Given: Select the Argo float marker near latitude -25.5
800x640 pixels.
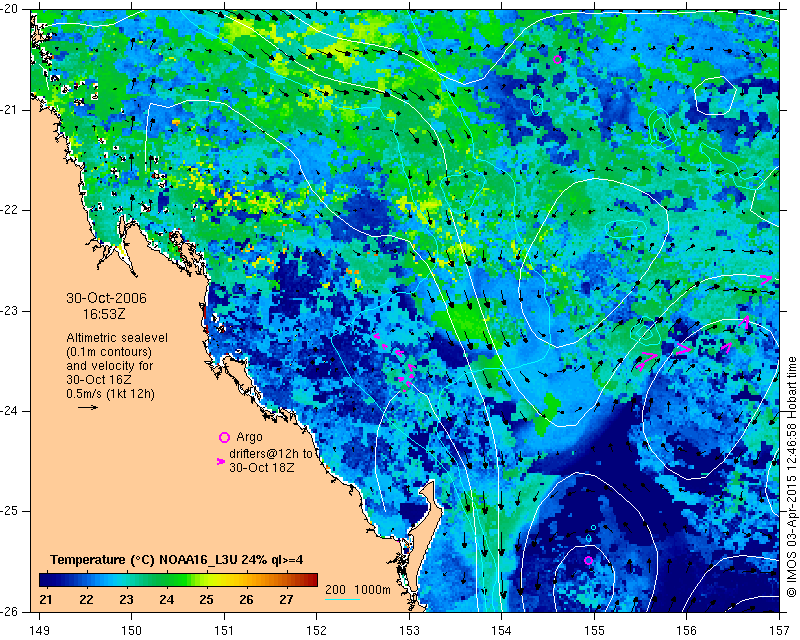Looking at the screenshot, I should pyautogui.click(x=588, y=560).
